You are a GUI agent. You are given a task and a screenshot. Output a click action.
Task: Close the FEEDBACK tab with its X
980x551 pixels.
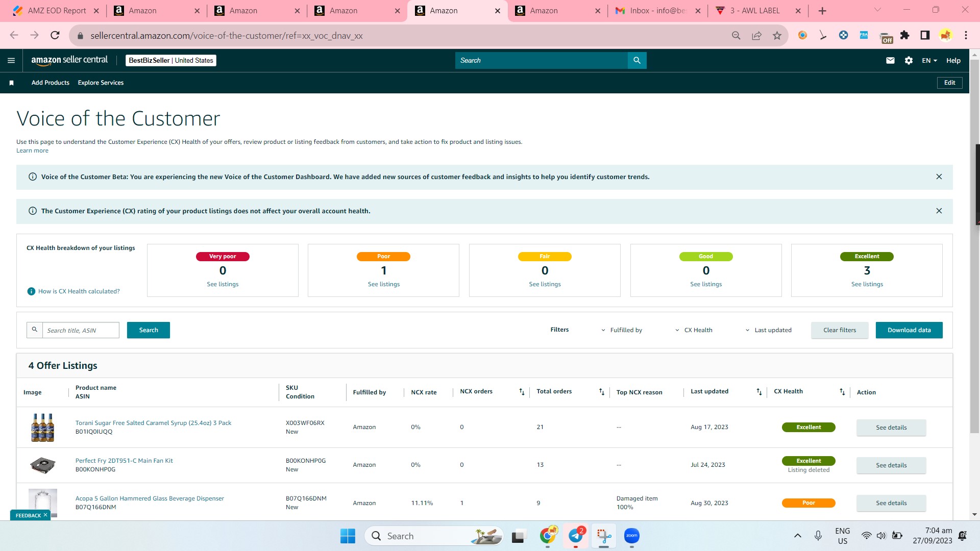[x=45, y=515]
